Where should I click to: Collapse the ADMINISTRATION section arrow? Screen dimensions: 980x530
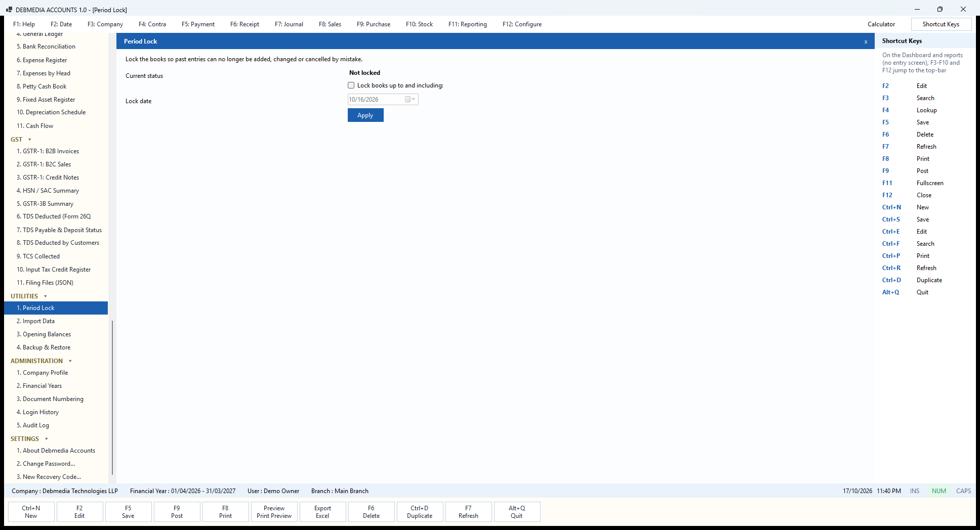70,361
